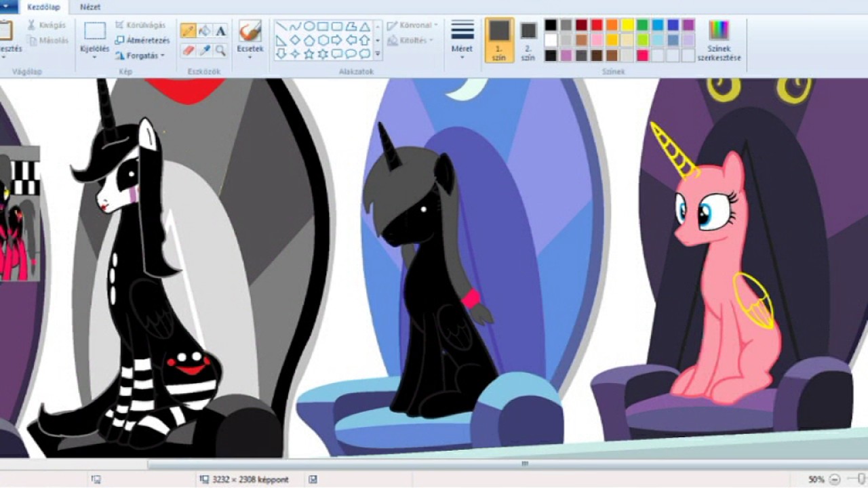Choose the rectangle shape
The image size is (868, 488).
point(323,26)
